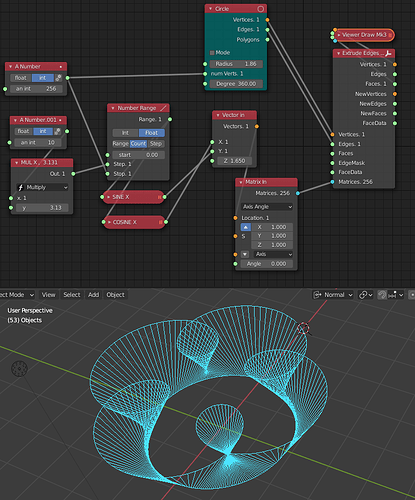Click the up-triangle button in Matrix In node
Viewport: 415px width, 500px height.
click(x=246, y=227)
